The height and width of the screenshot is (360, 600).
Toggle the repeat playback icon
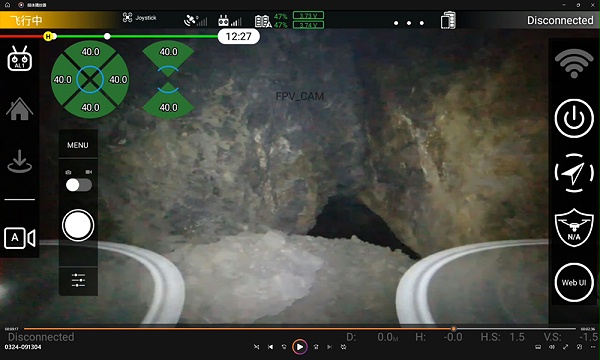(x=344, y=347)
